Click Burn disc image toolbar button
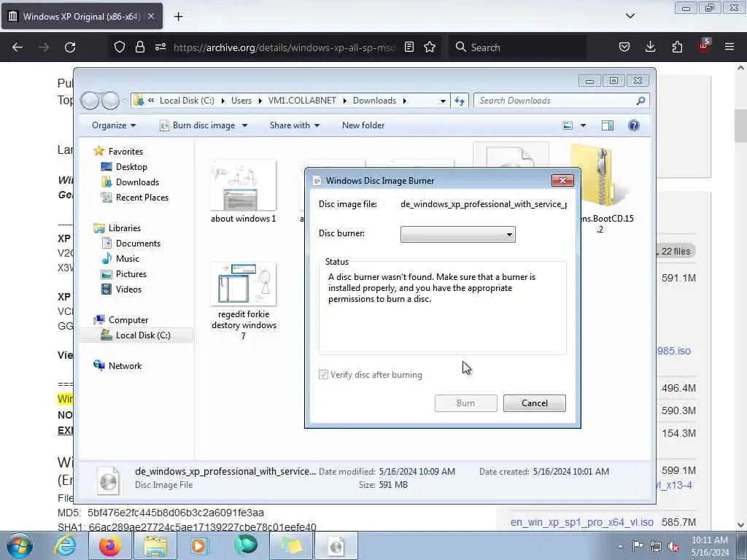The height and width of the screenshot is (560, 747). [198, 125]
